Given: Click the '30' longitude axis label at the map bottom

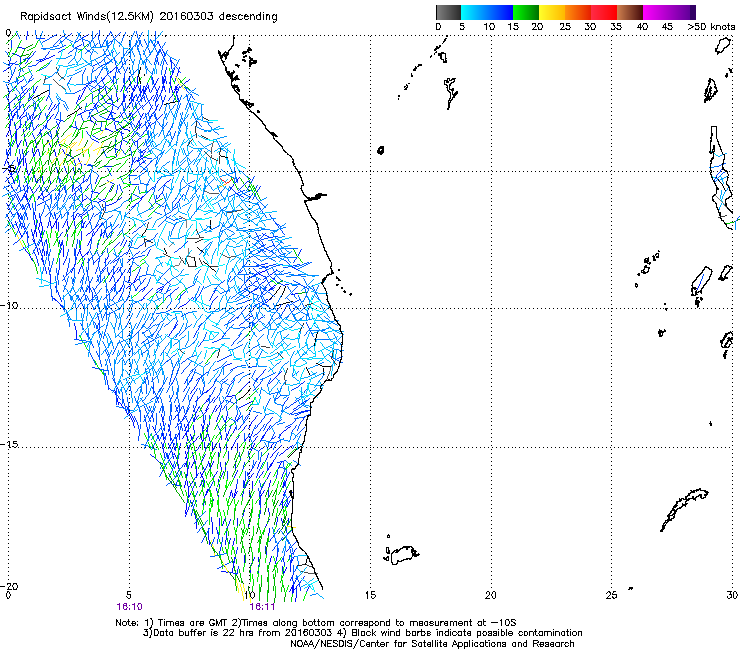Looking at the screenshot, I should pos(732,595).
